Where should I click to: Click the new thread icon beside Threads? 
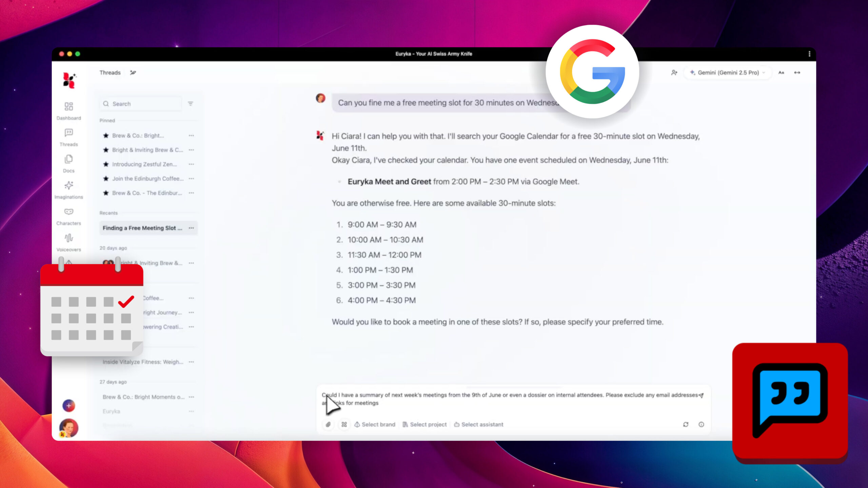tap(133, 73)
